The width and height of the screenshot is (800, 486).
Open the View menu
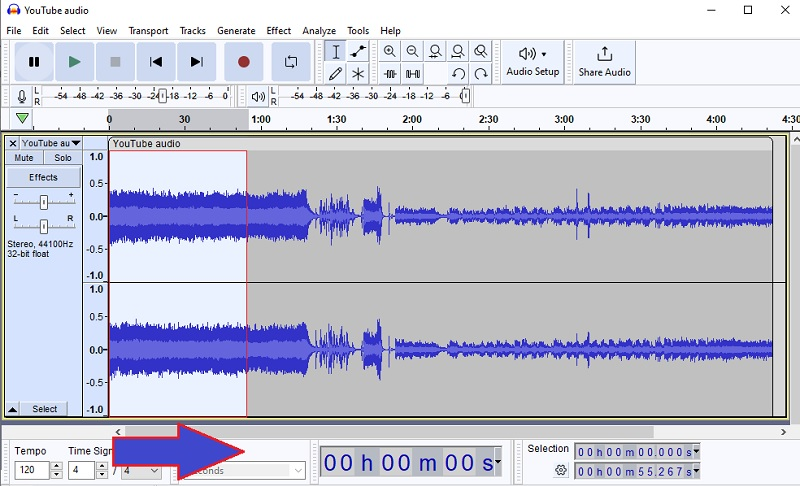[107, 31]
